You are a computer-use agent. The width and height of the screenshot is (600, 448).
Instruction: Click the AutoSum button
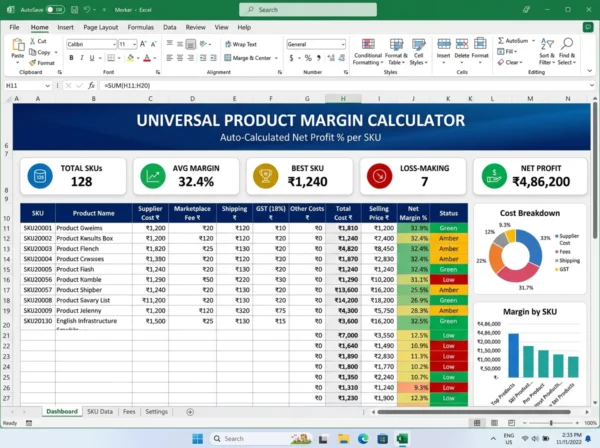[515, 41]
